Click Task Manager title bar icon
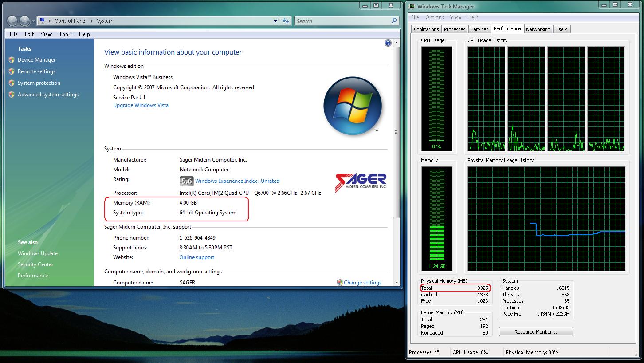 (412, 6)
